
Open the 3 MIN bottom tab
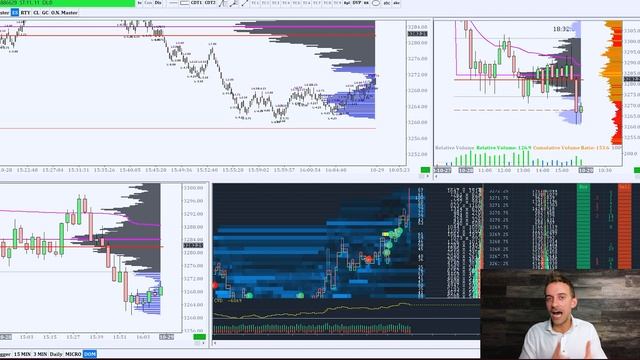pyautogui.click(x=40, y=354)
